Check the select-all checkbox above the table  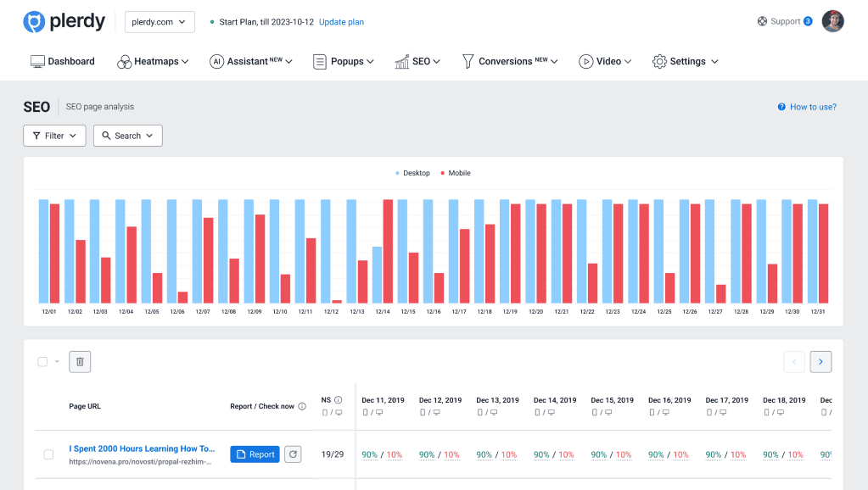click(42, 361)
